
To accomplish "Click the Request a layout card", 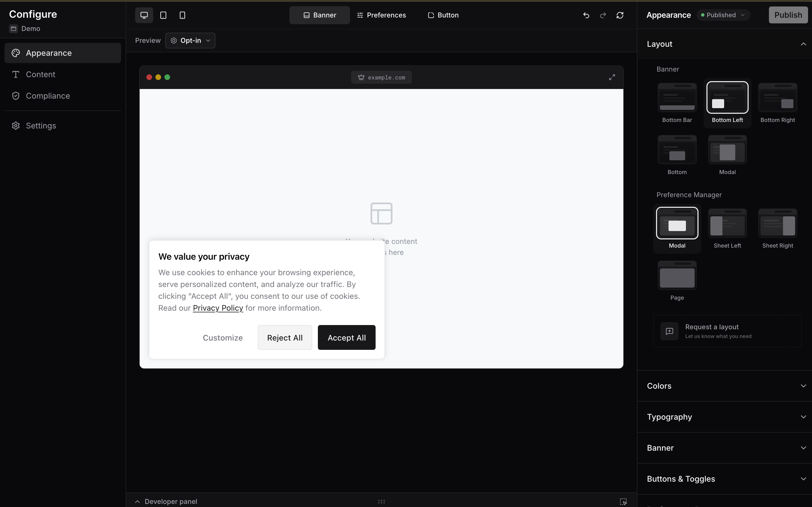I will coord(727,331).
